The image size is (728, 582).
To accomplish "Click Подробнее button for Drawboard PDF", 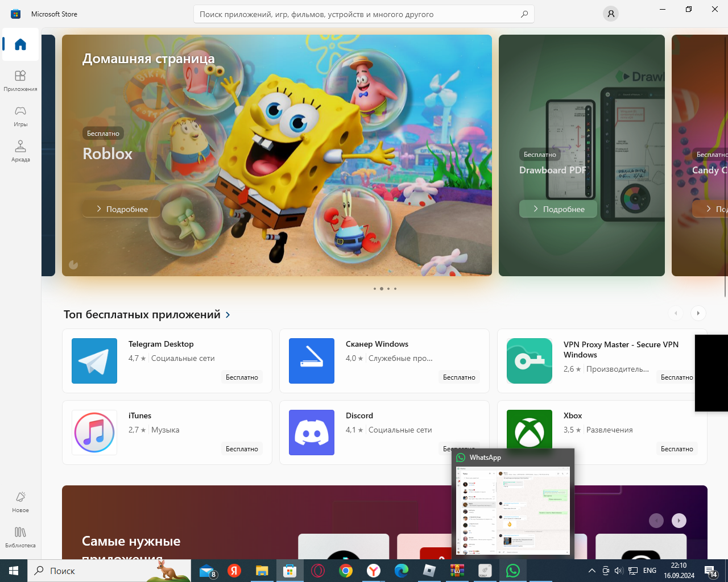I will tap(559, 209).
